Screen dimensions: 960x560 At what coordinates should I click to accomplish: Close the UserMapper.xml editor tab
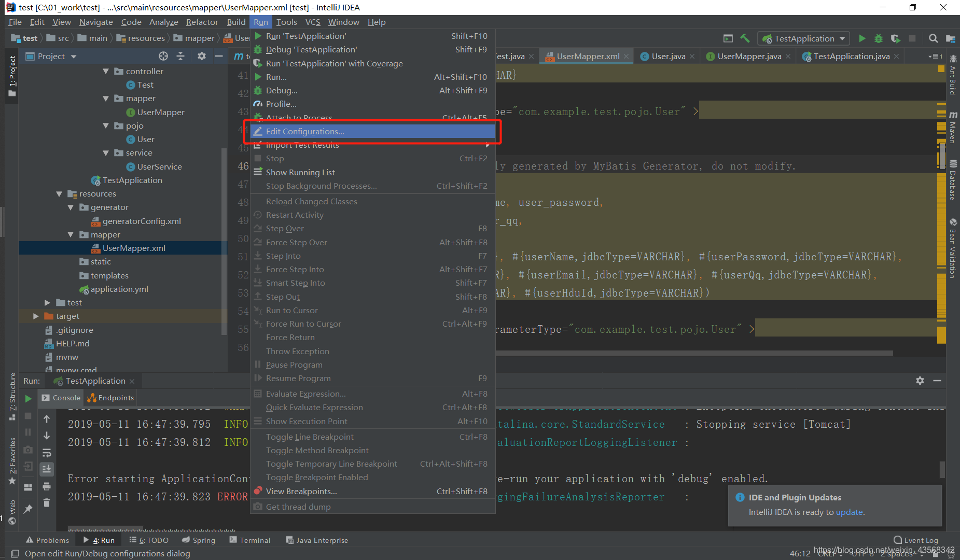[626, 57]
